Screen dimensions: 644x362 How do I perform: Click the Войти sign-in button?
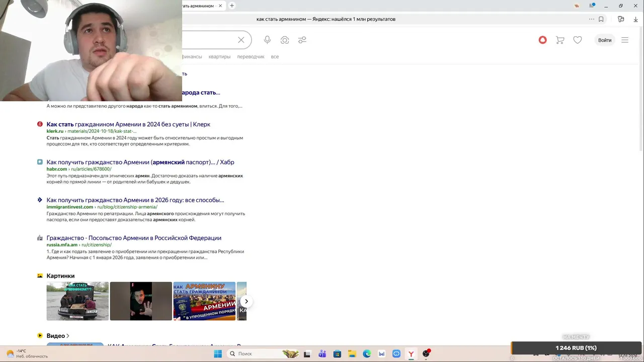(605, 40)
